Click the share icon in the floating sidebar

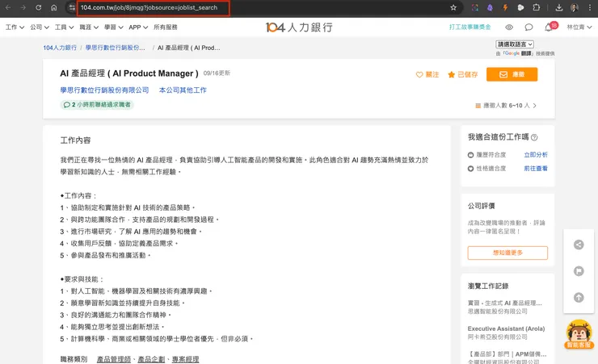[579, 245]
